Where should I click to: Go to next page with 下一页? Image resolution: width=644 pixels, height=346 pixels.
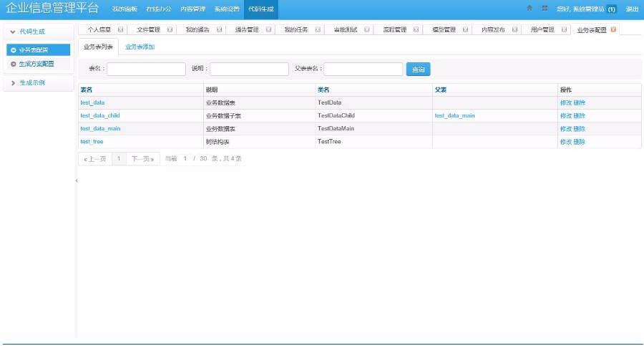(142, 159)
